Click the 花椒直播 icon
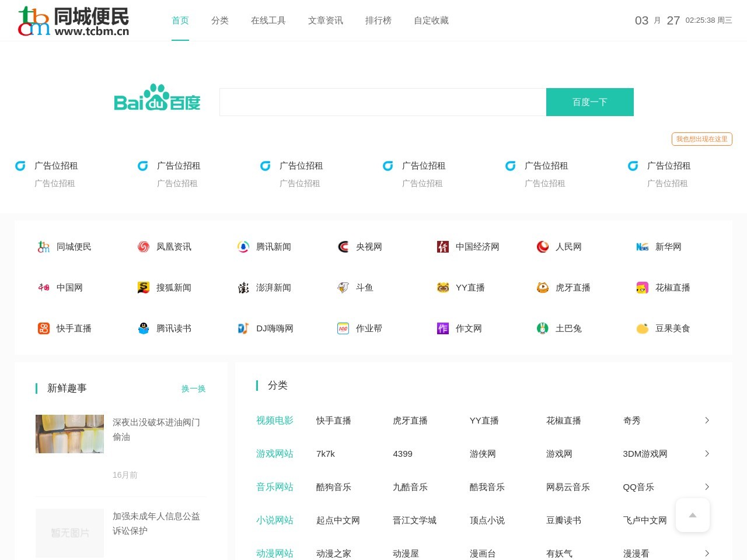Image resolution: width=747 pixels, height=560 pixels. pyautogui.click(x=642, y=287)
